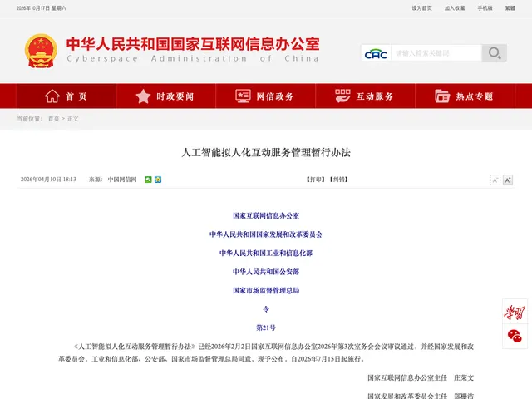
Task: Switch to traditional Chinese via 繁體
Action: pos(510,8)
